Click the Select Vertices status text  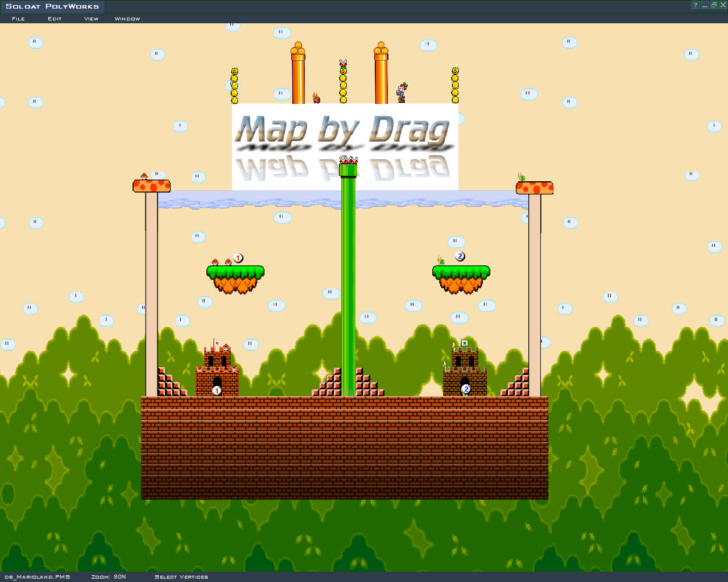pos(181,577)
